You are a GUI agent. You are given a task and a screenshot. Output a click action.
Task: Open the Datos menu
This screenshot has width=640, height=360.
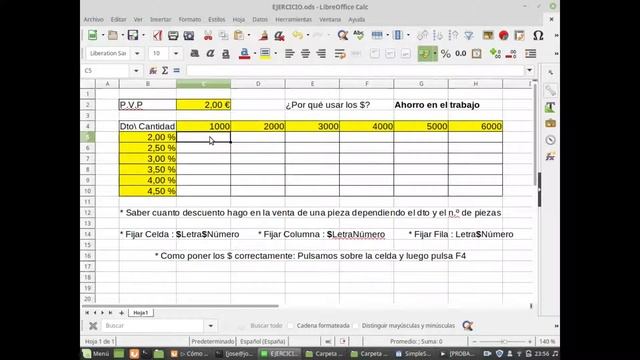click(260, 20)
